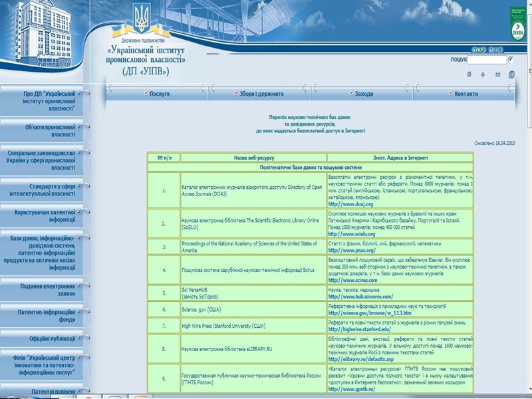Screen dimensions: 532x399
Task: Click the Назва веб-ресурсу column header
Action: pos(254,158)
